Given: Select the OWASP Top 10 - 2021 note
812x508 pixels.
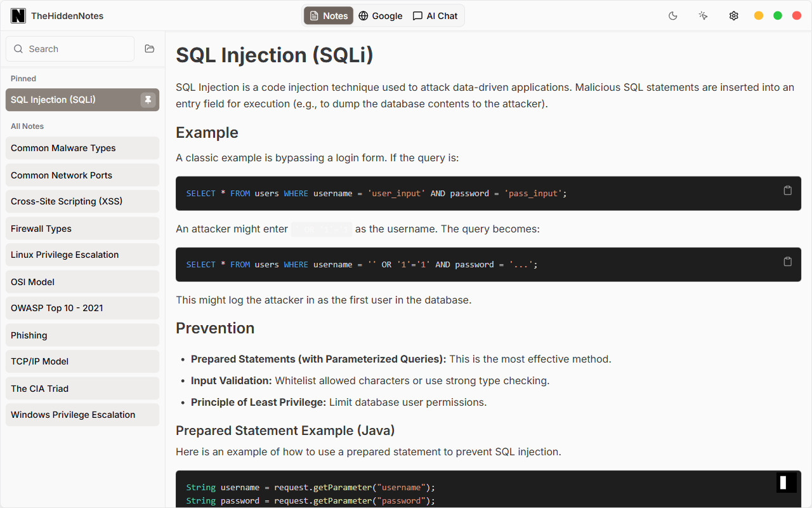Looking at the screenshot, I should [82, 308].
